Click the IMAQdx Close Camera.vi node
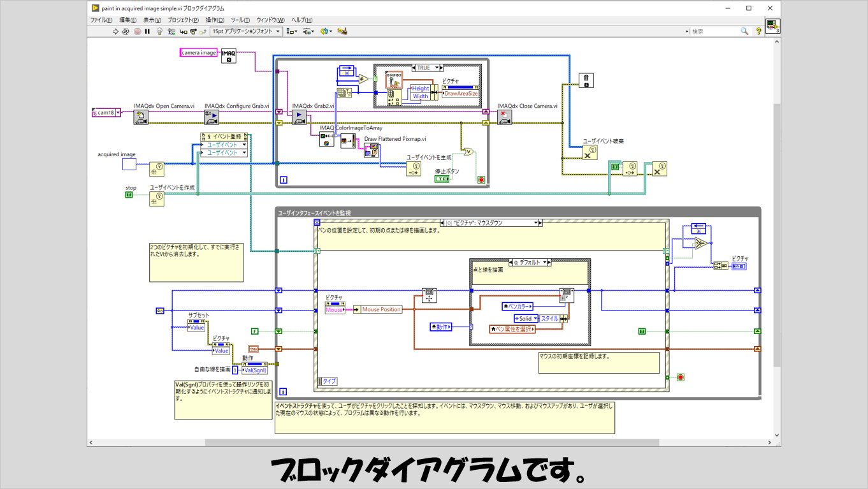The width and height of the screenshot is (868, 489). pos(505,117)
